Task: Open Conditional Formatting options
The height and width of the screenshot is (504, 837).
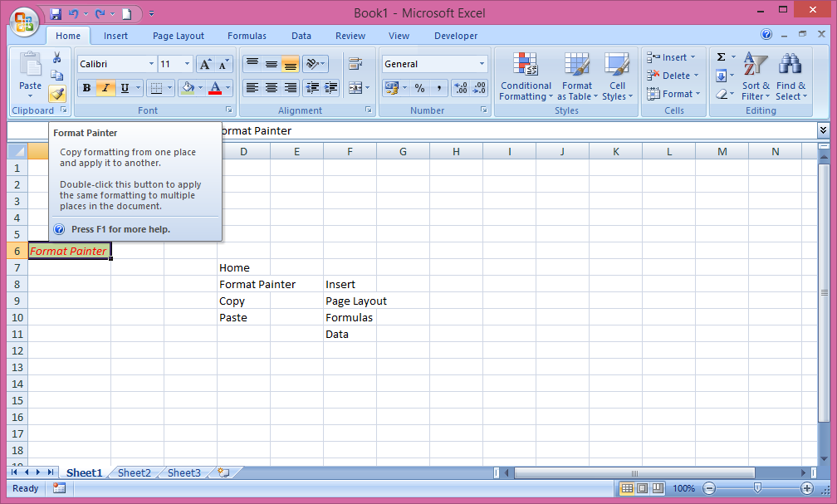Action: tap(525, 76)
